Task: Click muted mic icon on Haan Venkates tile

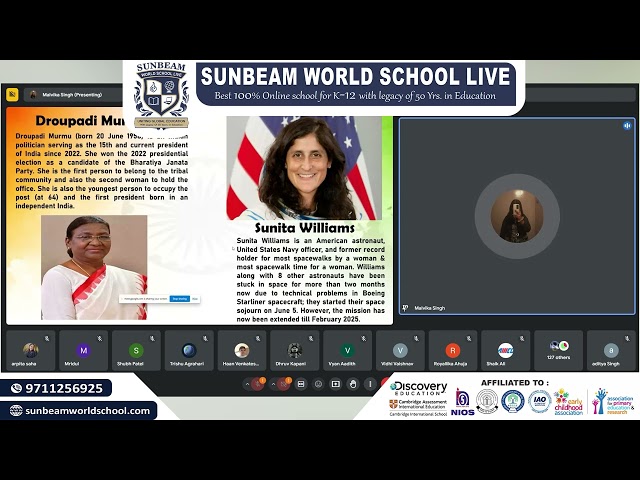Action: (258, 338)
